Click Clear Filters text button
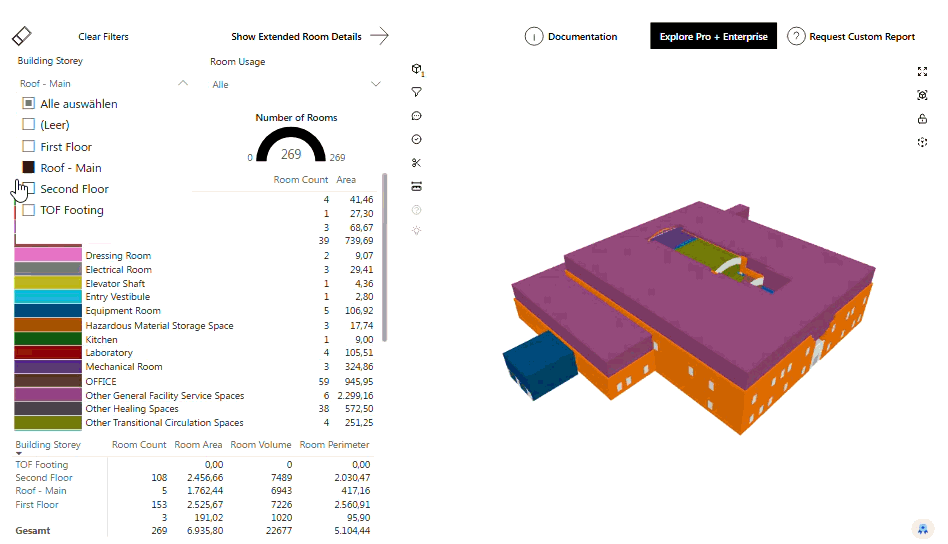The height and width of the screenshot is (544, 948). pos(103,36)
